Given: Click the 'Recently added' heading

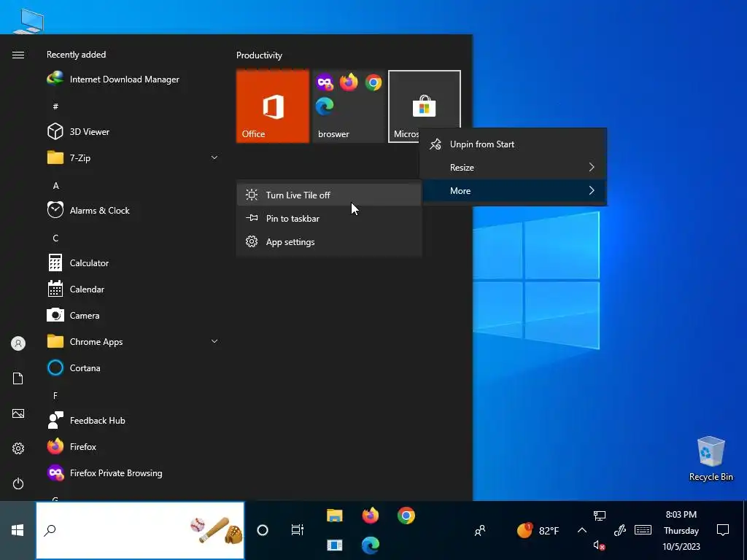Looking at the screenshot, I should point(76,54).
